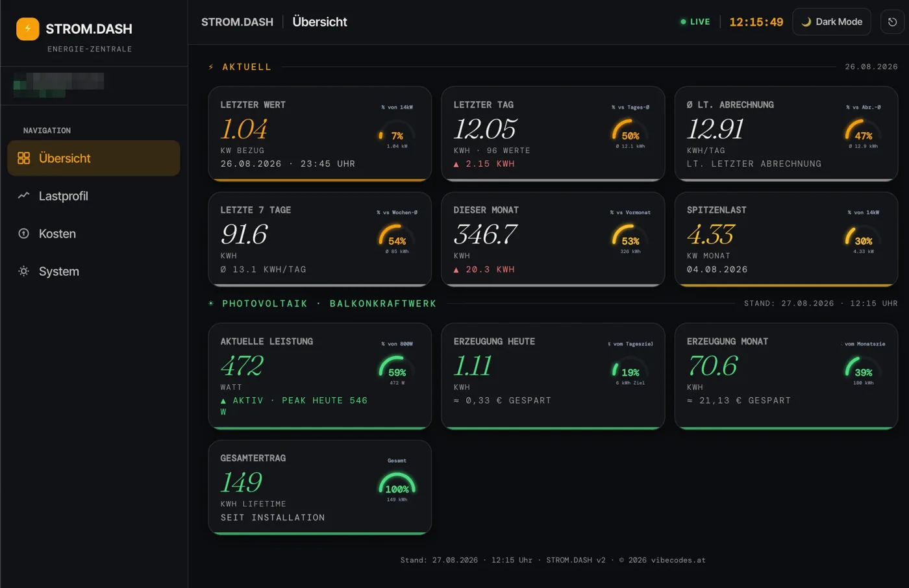Click the LIVE status label

[x=700, y=22]
